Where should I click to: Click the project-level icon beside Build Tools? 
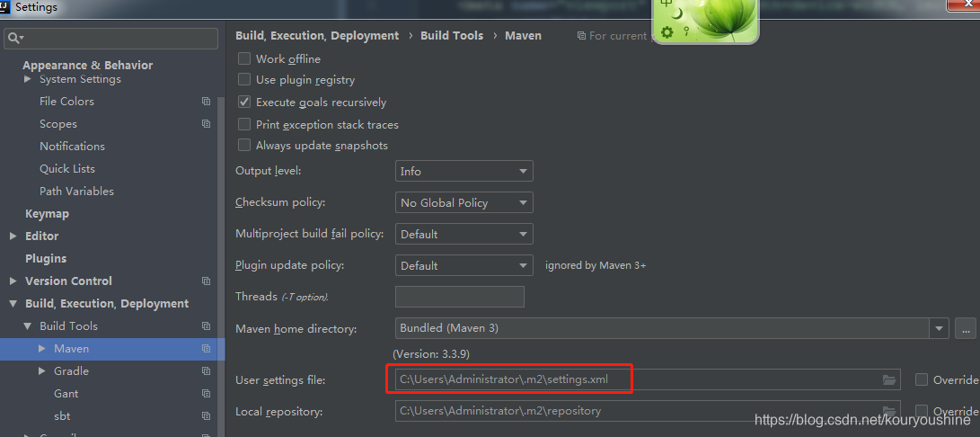207,326
